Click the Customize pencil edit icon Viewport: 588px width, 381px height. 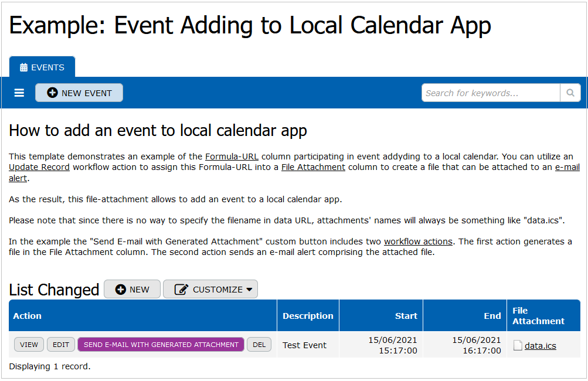point(181,290)
